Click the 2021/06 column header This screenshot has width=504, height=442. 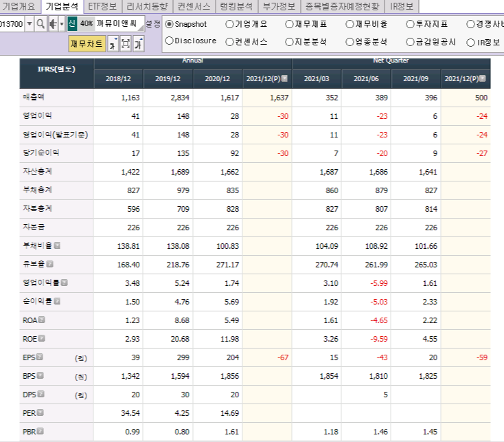(366, 78)
